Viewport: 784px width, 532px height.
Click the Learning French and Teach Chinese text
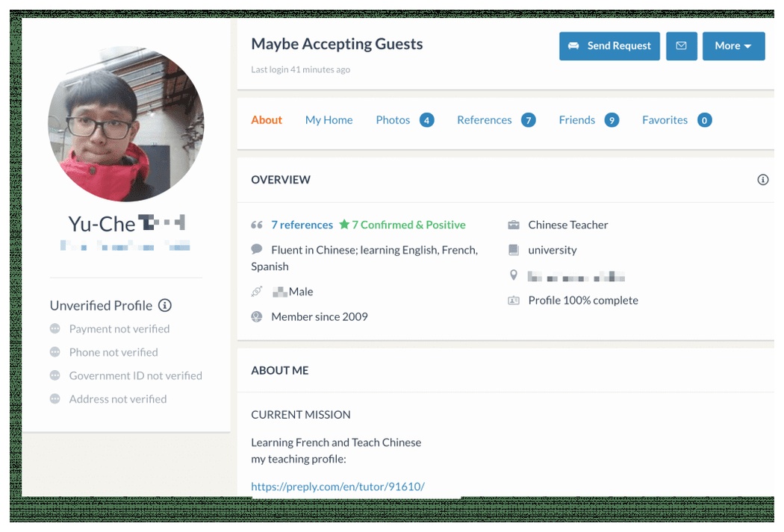[x=336, y=442]
